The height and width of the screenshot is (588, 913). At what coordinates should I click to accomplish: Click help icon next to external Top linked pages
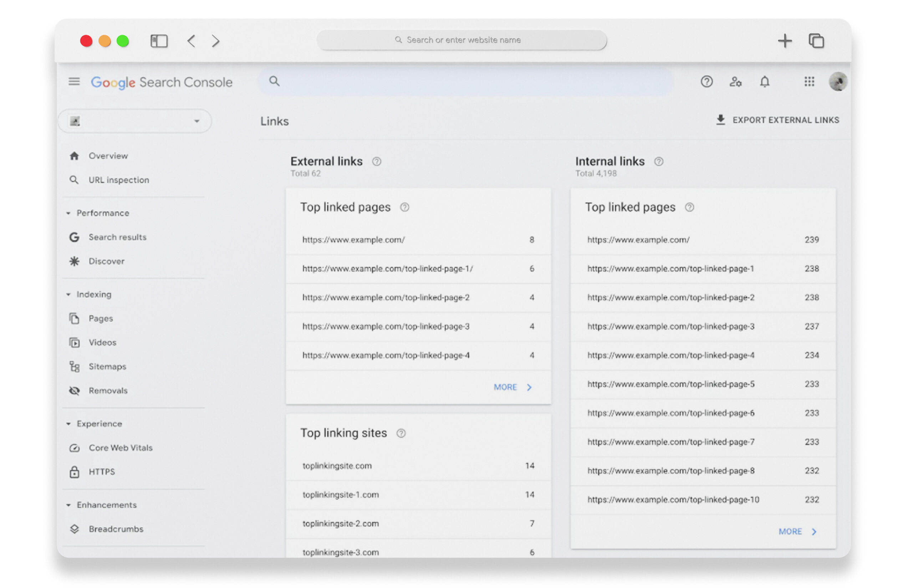404,207
